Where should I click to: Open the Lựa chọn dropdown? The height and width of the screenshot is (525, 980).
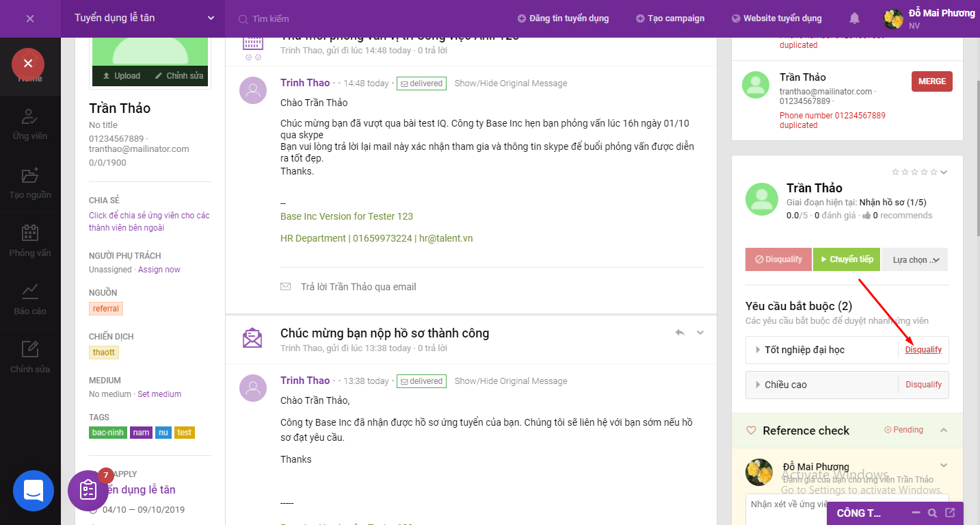point(915,259)
